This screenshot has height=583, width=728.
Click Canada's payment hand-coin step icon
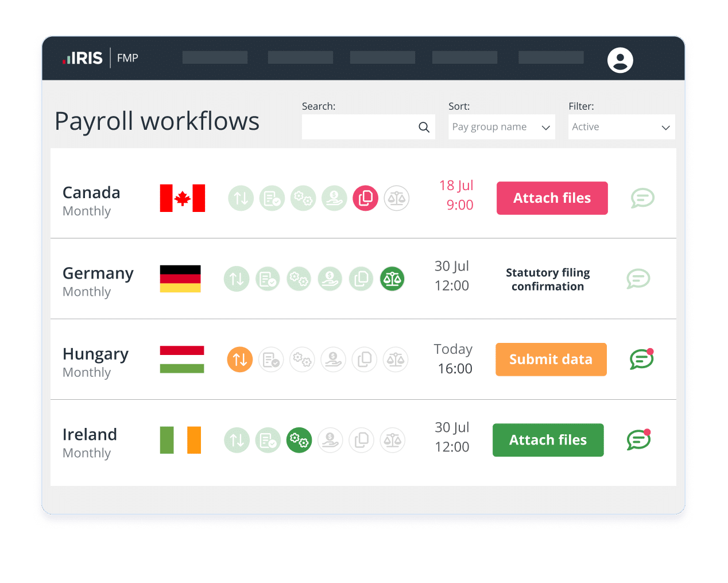tap(334, 199)
